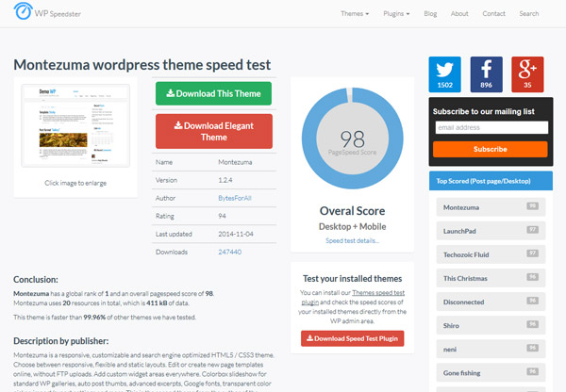This screenshot has height=392, width=566.
Task: Click the Description by publisher heading
Action: point(60,341)
